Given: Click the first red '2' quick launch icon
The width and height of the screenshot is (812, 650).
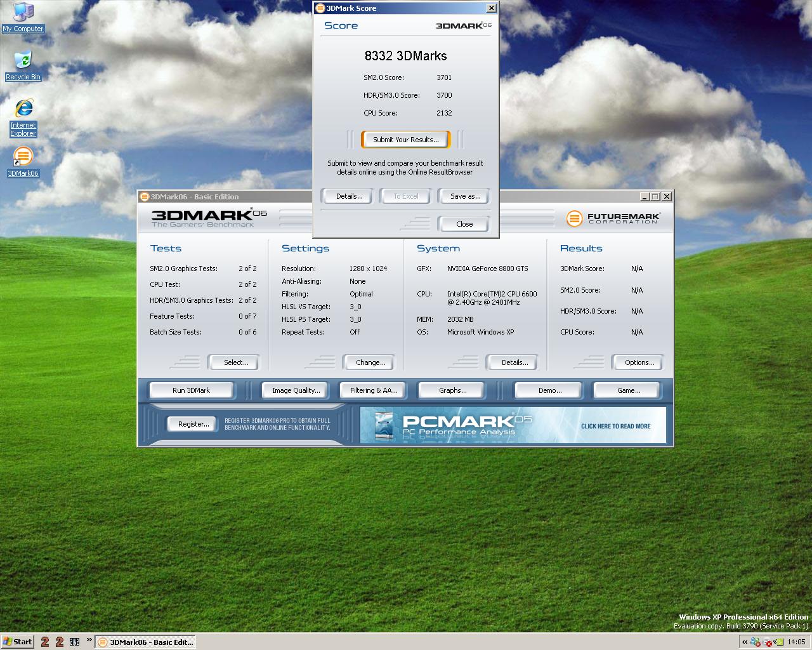Looking at the screenshot, I should 45,642.
